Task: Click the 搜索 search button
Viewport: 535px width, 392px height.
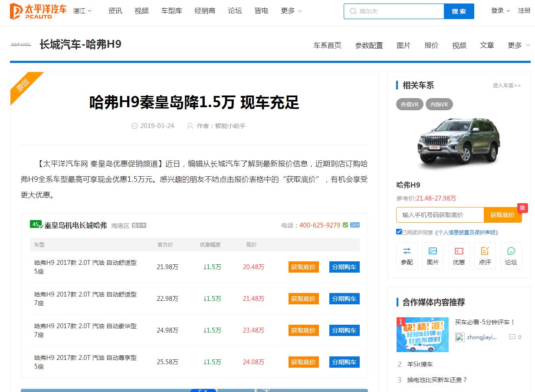Action: [x=459, y=11]
